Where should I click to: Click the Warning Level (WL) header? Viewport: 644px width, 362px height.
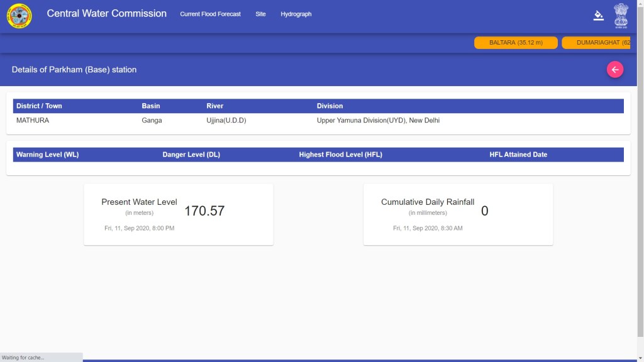pos(47,155)
